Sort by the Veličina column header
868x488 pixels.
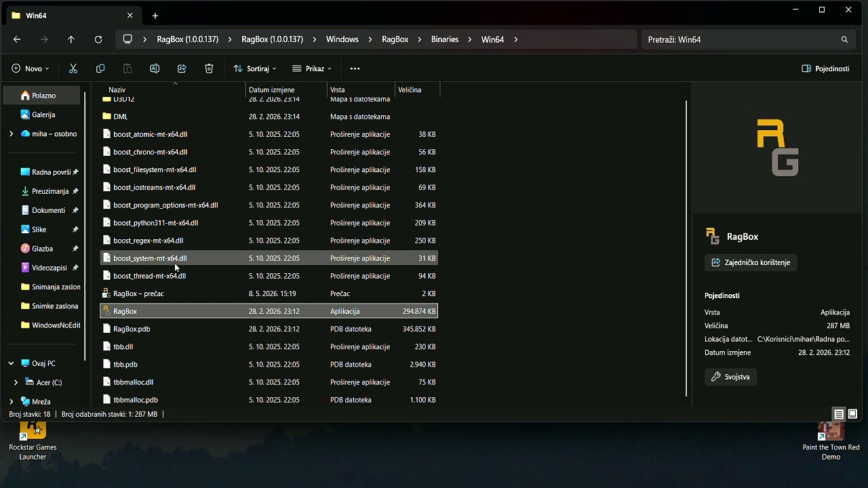tap(417, 89)
